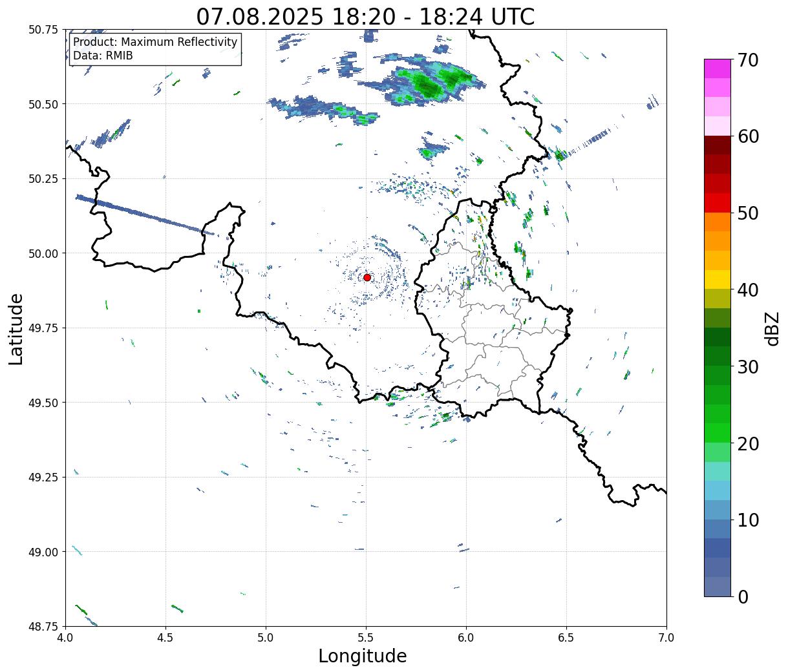Click the colorbar tick label 50
The width and height of the screenshot is (788, 672).
pyautogui.click(x=747, y=213)
